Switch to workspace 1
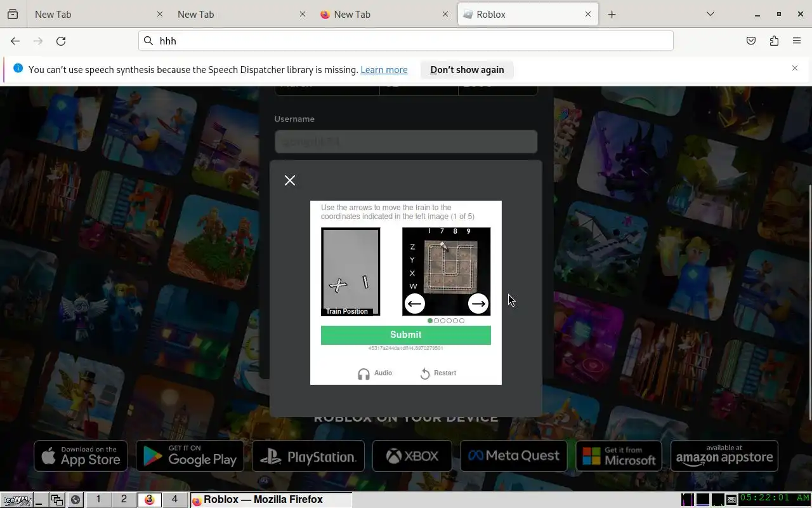 coord(98,500)
